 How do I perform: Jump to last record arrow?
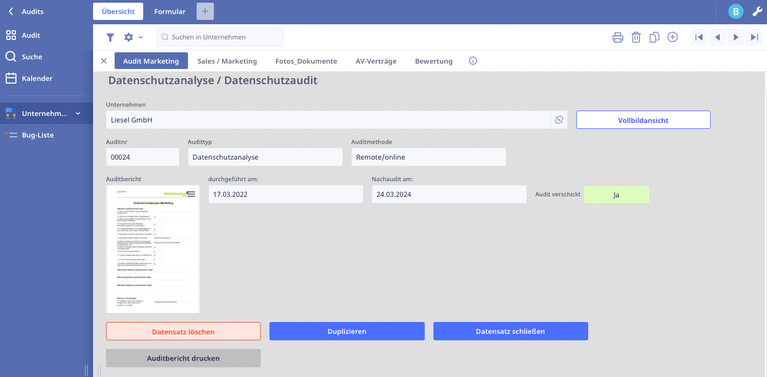click(x=754, y=37)
